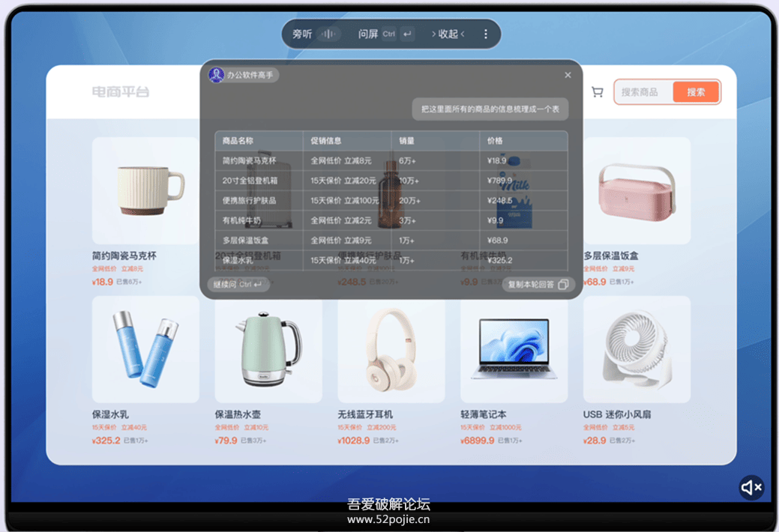Click the audio waveform icon beside 旁听

tap(327, 34)
